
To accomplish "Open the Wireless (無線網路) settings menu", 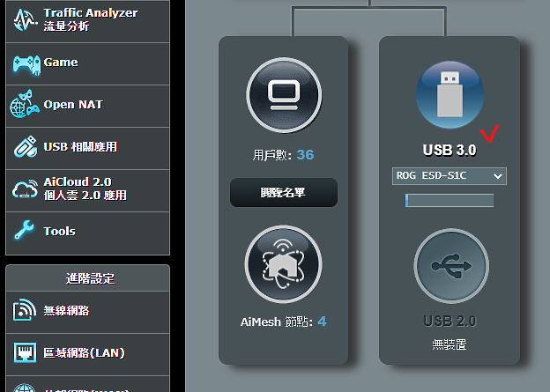I will pos(66,310).
